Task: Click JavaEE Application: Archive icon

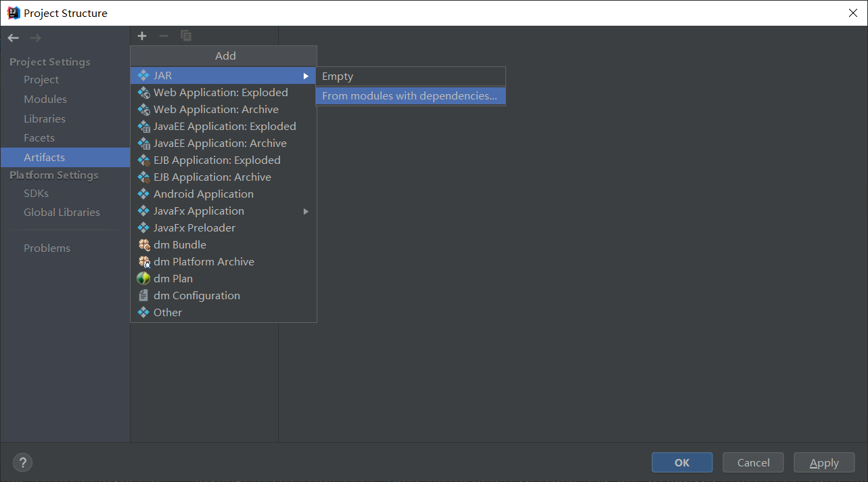Action: pyautogui.click(x=143, y=144)
